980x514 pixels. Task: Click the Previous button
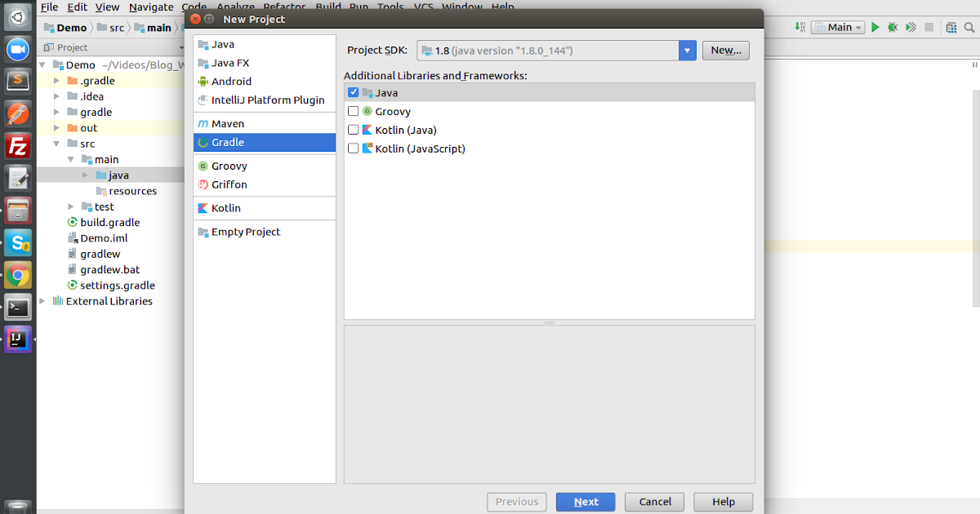click(x=517, y=502)
